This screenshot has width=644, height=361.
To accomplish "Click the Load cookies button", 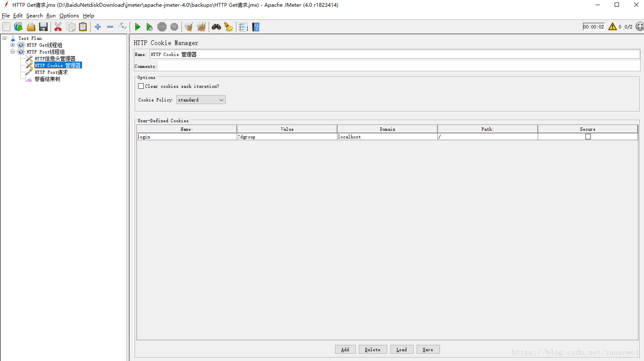I will click(x=402, y=350).
